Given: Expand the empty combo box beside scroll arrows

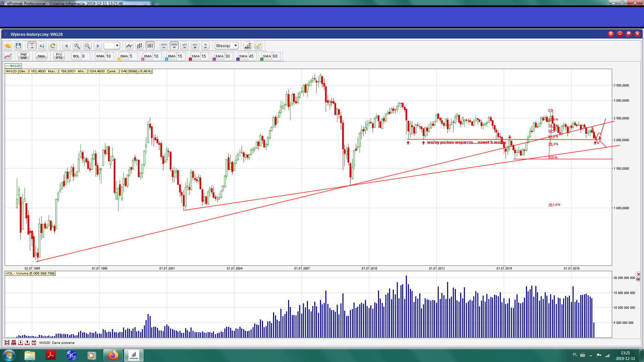Looking at the screenshot, I should [117, 46].
